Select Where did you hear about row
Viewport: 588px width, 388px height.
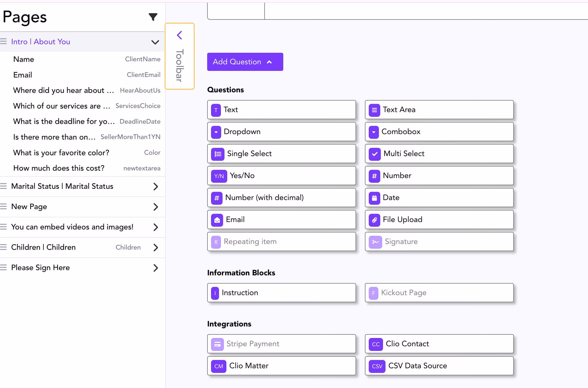click(x=82, y=90)
